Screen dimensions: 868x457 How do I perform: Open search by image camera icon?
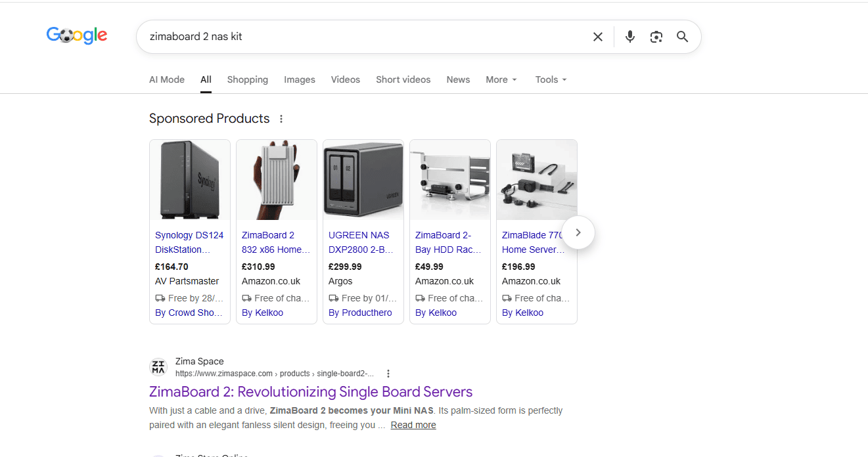point(656,37)
